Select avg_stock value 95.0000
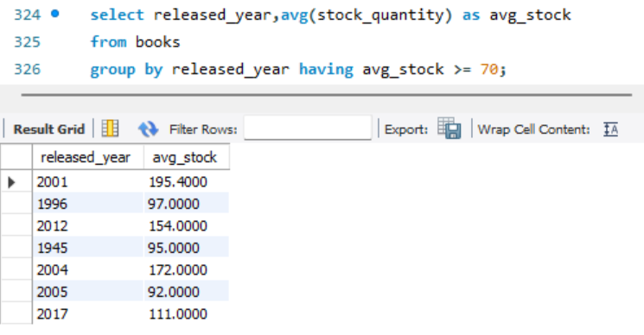The width and height of the screenshot is (644, 335). tap(187, 248)
